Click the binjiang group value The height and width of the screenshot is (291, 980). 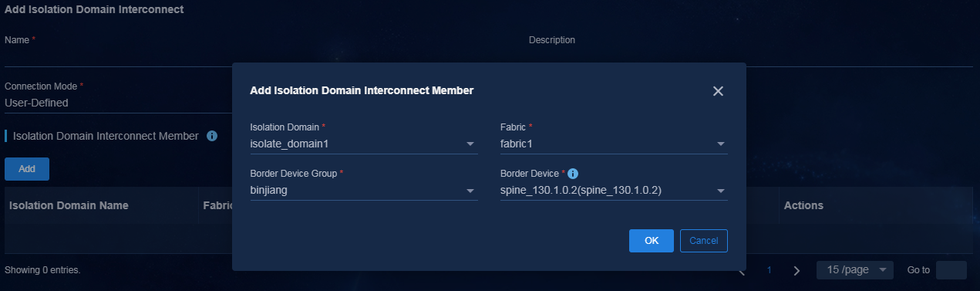[269, 191]
